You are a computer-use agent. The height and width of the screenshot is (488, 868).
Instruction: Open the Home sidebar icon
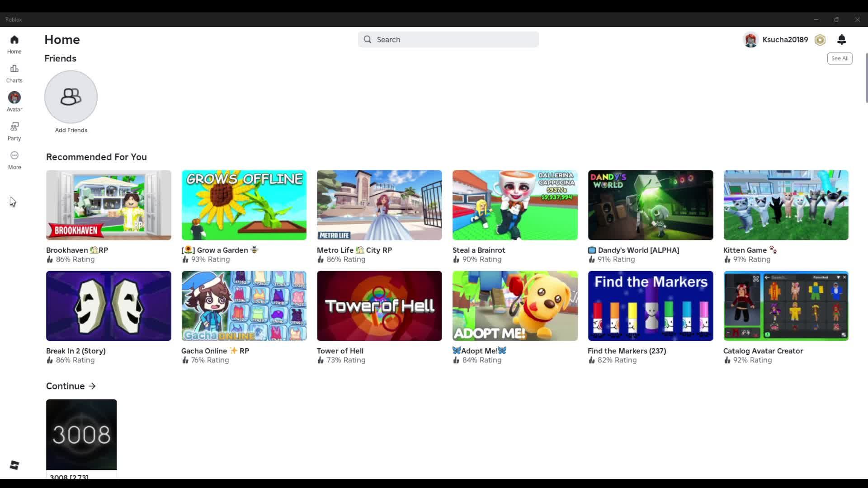[14, 40]
